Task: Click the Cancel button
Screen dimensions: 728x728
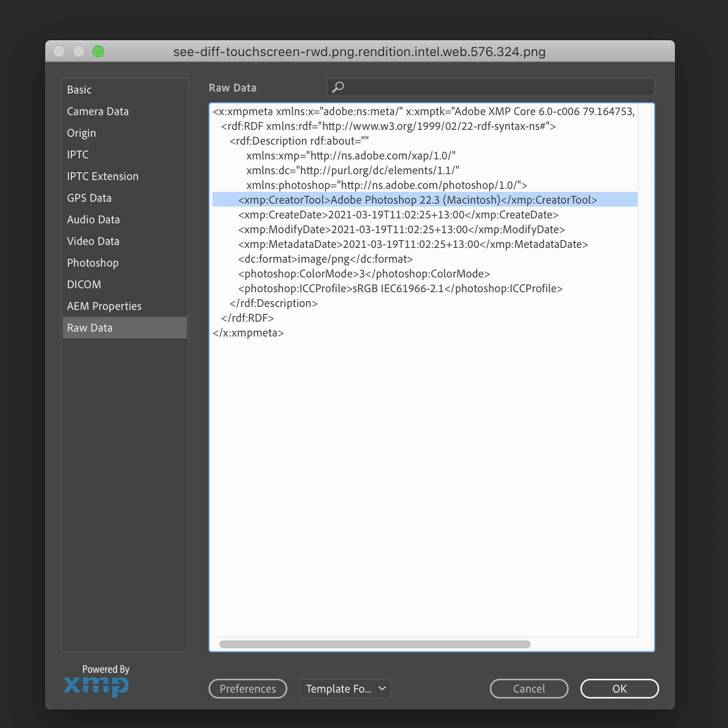Action: 529,689
